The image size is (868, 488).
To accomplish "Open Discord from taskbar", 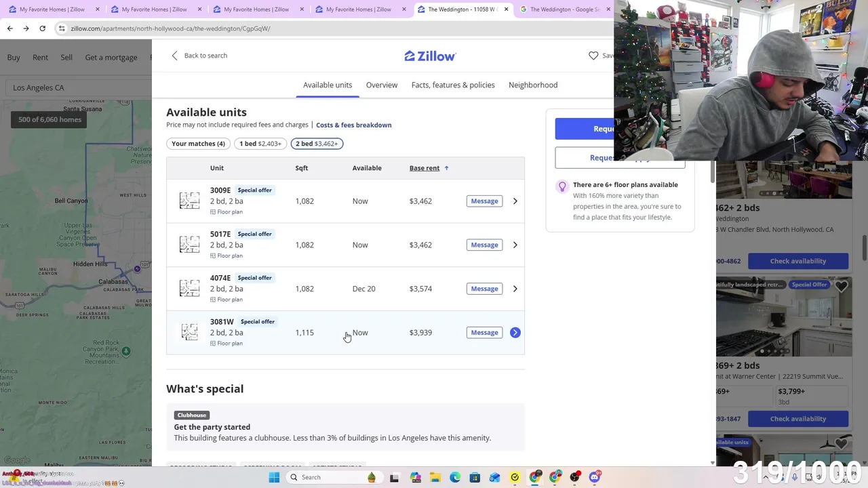I will pos(595,477).
